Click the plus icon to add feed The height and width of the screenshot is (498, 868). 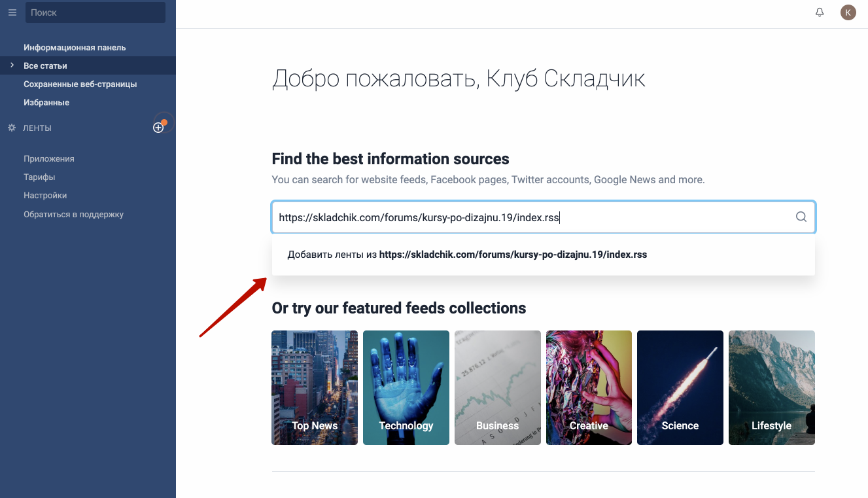click(x=158, y=128)
